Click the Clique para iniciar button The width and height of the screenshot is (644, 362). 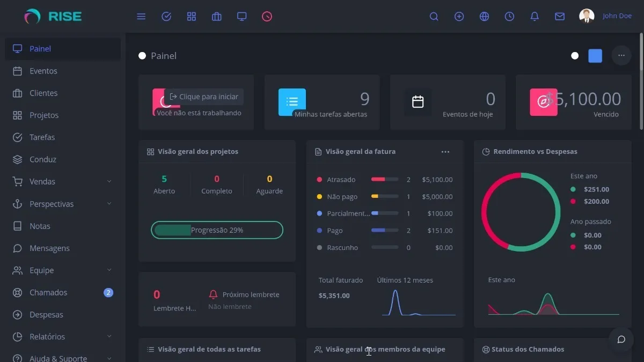204,97
